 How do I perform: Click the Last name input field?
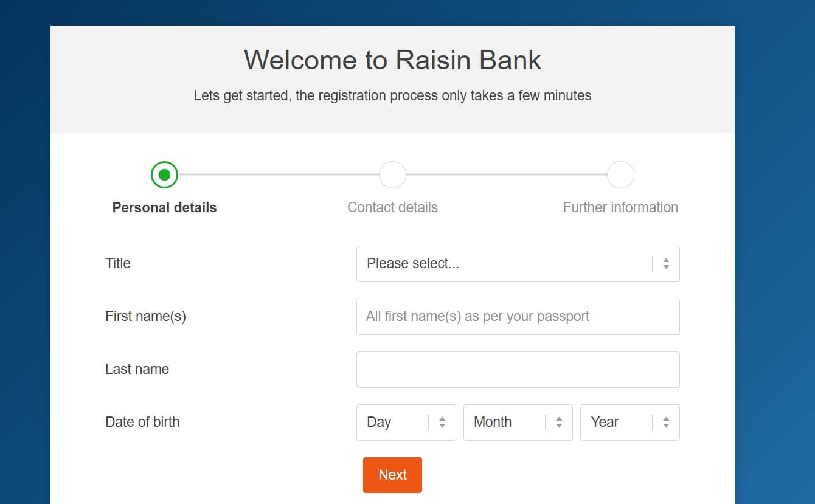point(518,369)
